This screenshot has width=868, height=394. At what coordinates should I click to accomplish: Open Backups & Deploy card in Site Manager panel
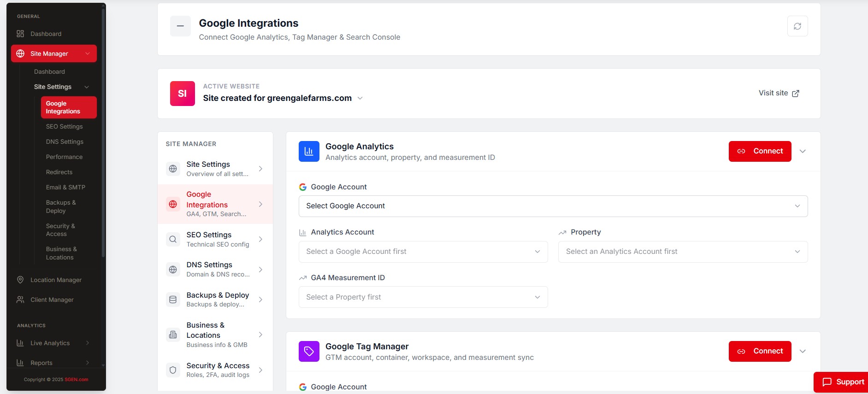215,300
